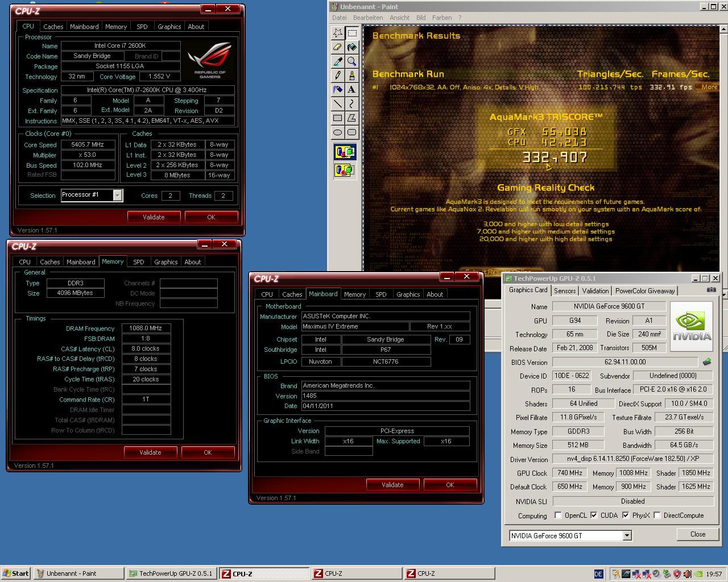Choose opaque selection option in Paint toolbox

click(x=345, y=152)
